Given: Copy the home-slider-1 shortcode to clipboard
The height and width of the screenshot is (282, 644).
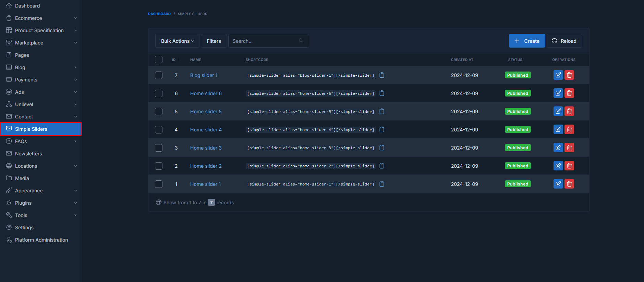Looking at the screenshot, I should 382,184.
